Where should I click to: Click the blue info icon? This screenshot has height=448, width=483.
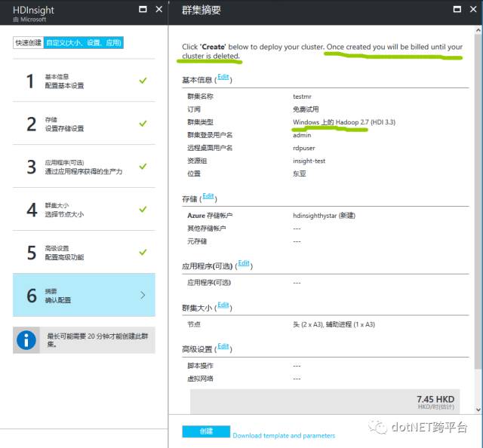26,340
